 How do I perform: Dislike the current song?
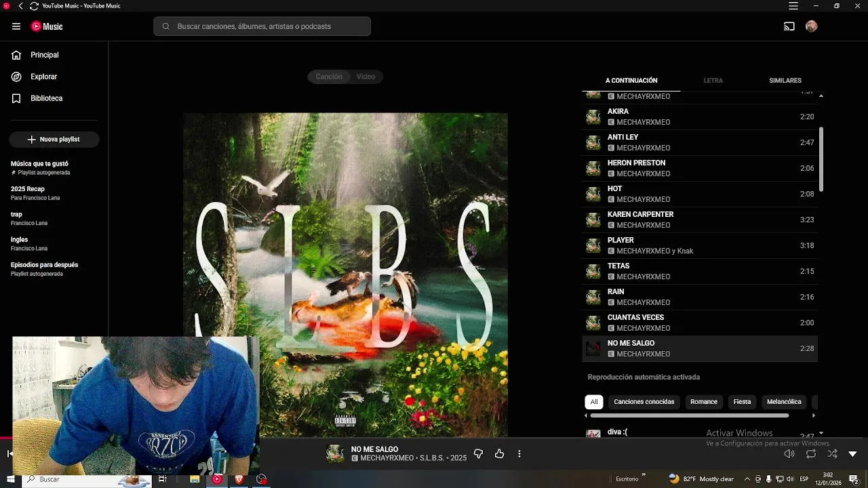tap(478, 453)
